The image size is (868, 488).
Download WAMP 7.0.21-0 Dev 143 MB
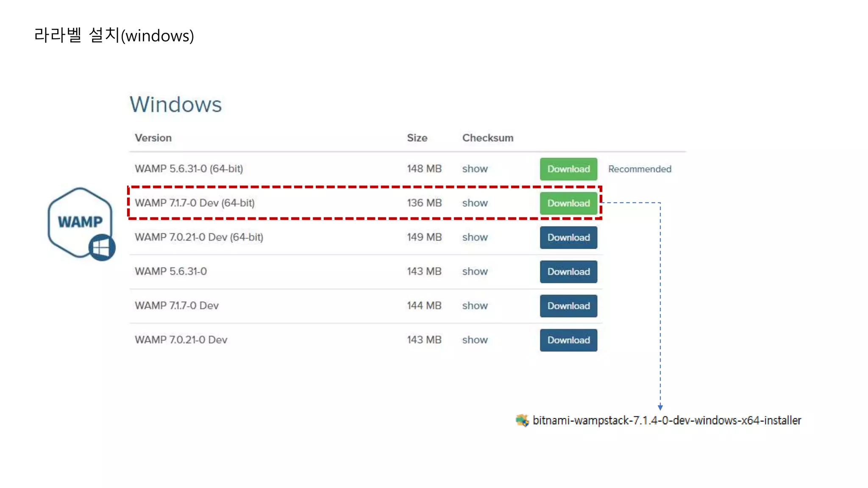[x=568, y=340]
